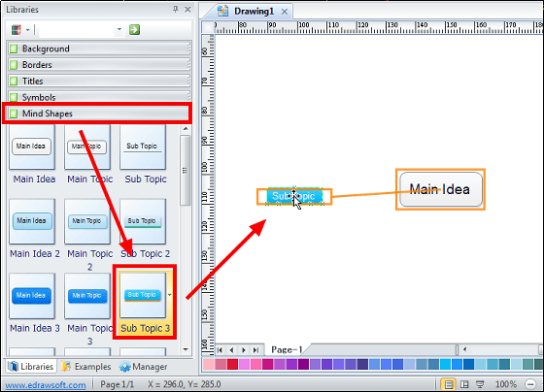
Task: Pin the Libraries panel
Action: (x=176, y=10)
